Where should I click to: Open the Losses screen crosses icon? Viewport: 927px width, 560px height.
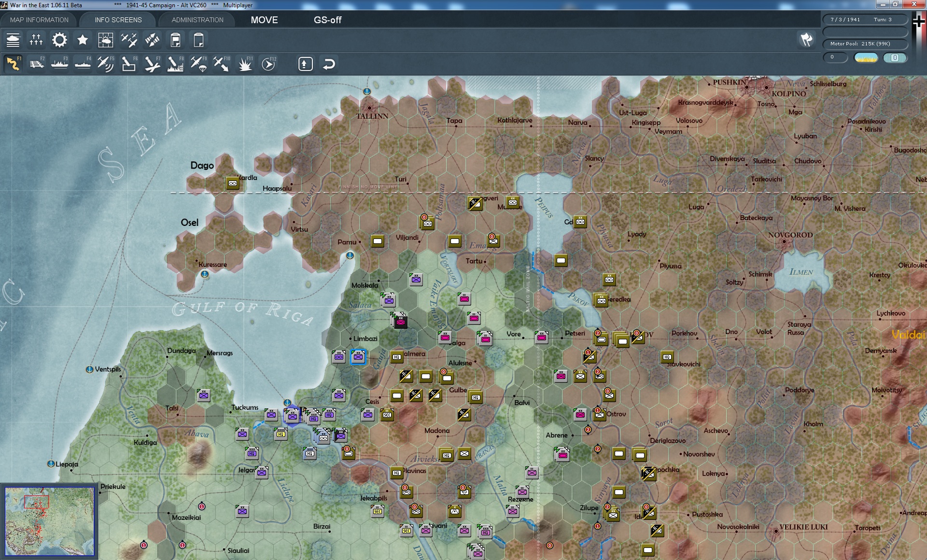(x=36, y=40)
